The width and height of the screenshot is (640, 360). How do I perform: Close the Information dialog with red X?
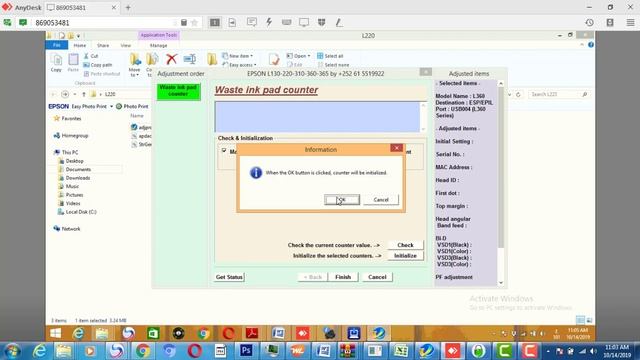(396, 148)
